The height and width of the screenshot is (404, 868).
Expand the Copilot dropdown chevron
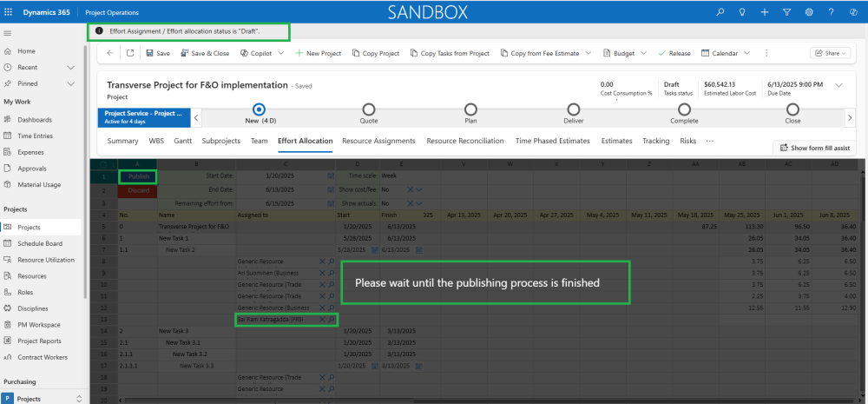click(280, 53)
